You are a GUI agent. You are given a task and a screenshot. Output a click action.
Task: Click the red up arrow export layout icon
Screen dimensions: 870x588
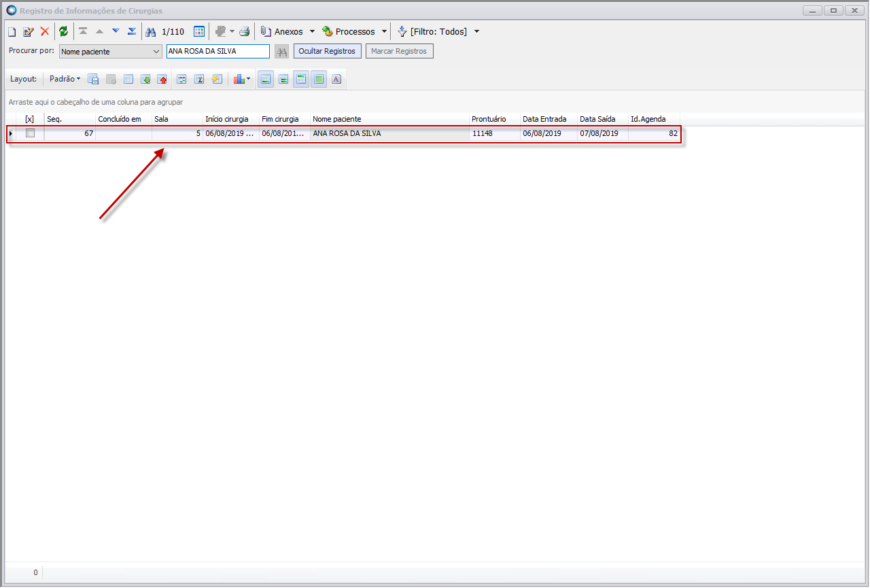[162, 79]
